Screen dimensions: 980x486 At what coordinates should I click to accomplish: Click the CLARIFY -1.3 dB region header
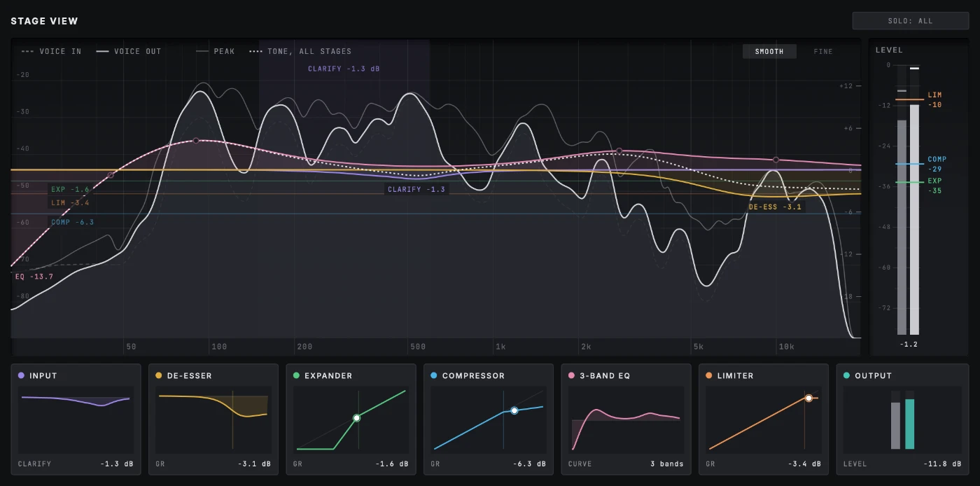coord(344,69)
